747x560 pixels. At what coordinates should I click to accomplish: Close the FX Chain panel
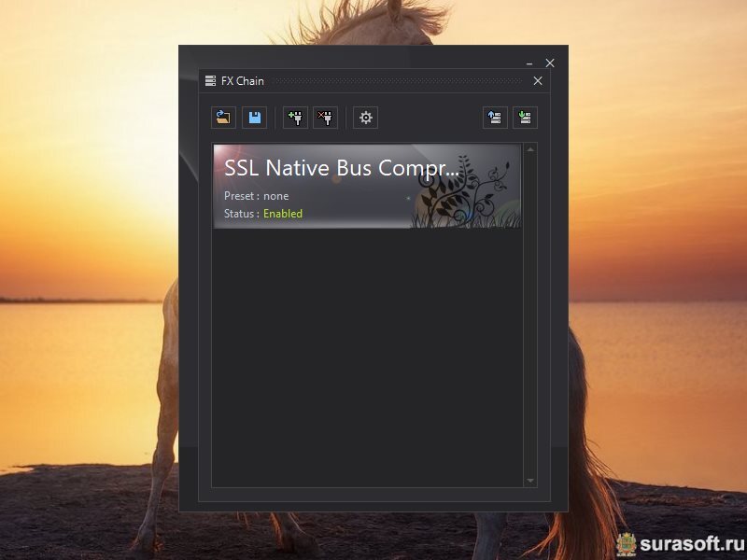538,81
